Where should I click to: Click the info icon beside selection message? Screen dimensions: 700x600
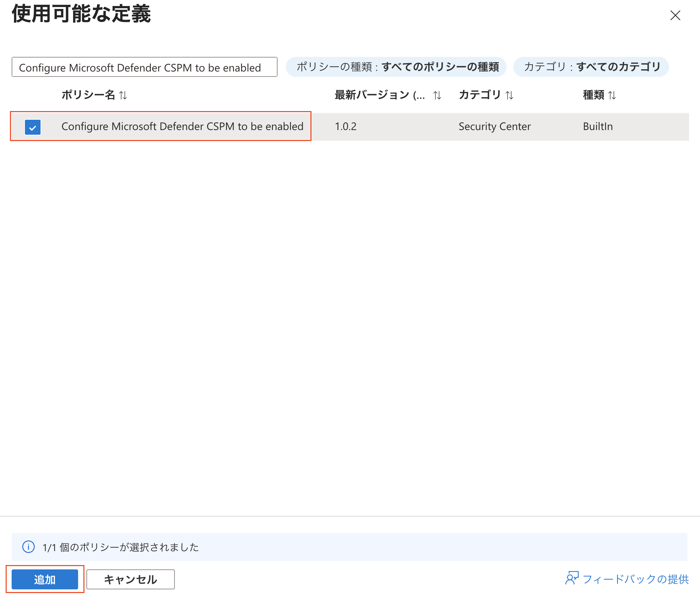pyautogui.click(x=28, y=546)
